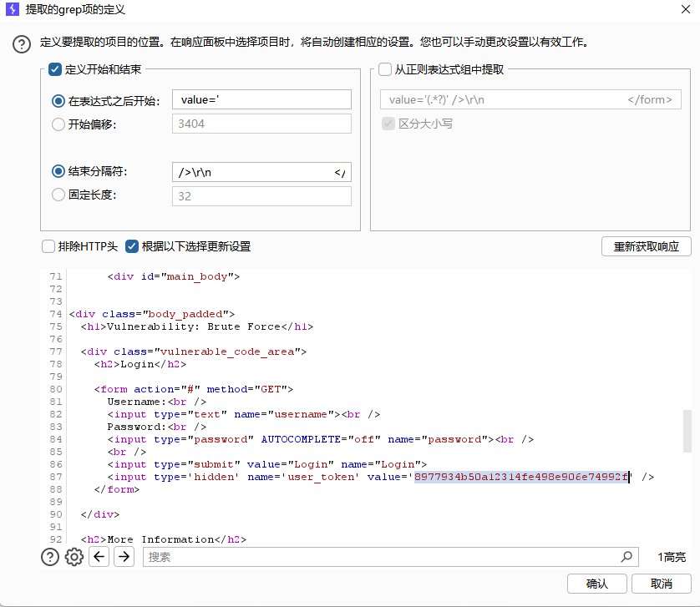700x607 pixels.
Task: Click 'Vulnerability: Brute Force' heading text
Action: tap(194, 326)
